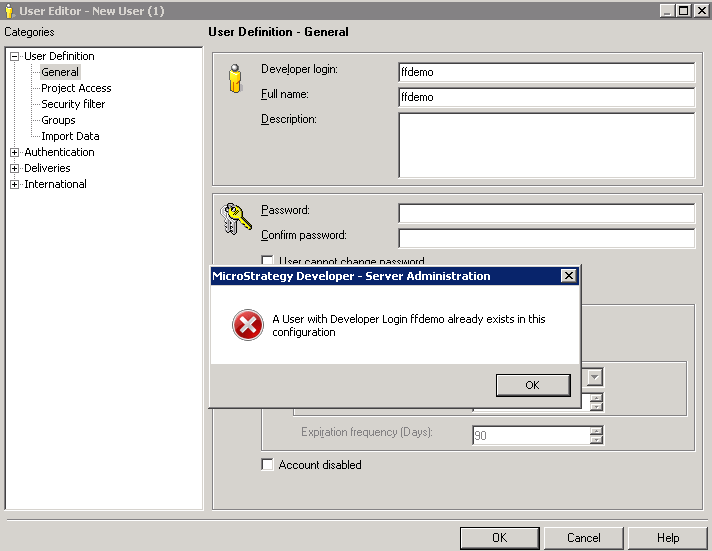The image size is (712, 551).
Task: Toggle the Account disabled checkbox
Action: tap(267, 465)
